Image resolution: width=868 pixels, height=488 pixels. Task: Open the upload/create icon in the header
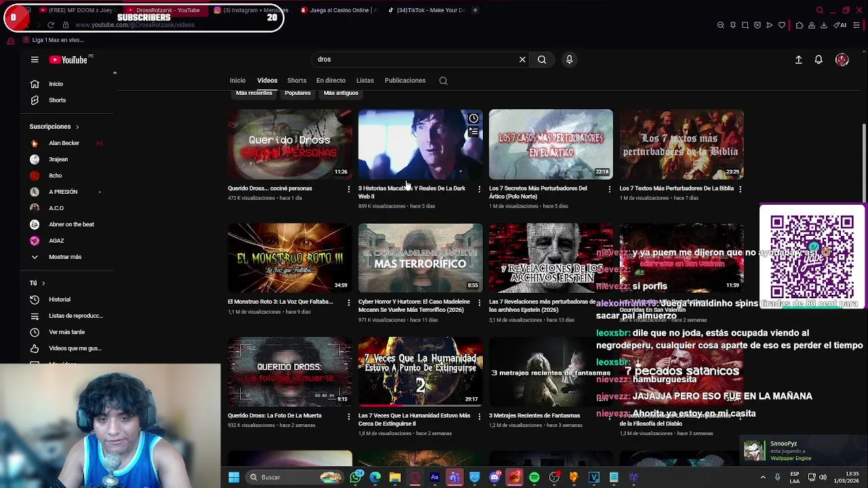click(x=799, y=60)
